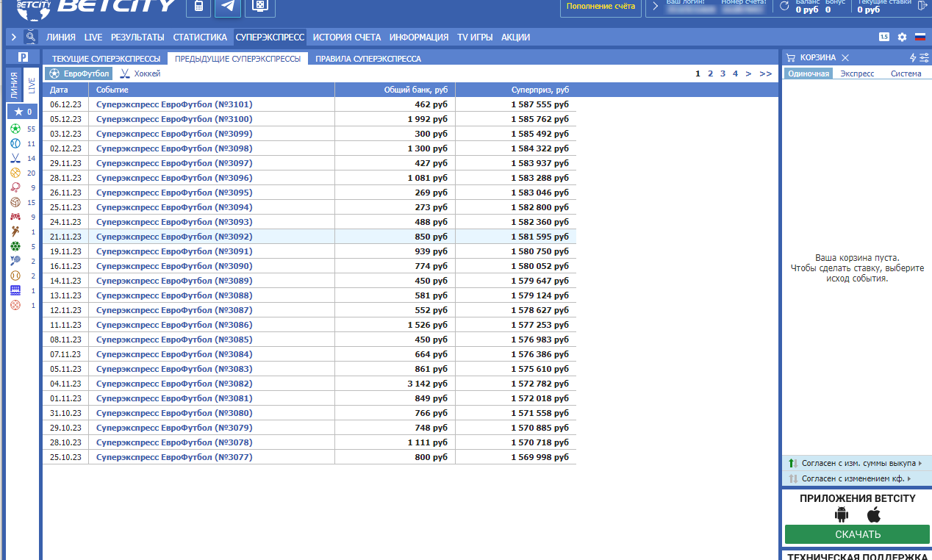Viewport: 932px width, 560px height.
Task: Open the Telegram channel icon
Action: [229, 7]
